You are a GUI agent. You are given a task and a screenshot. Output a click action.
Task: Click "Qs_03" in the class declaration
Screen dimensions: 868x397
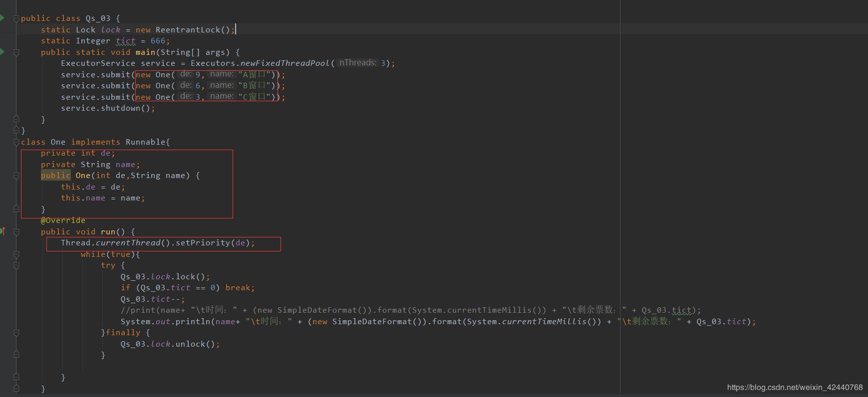tap(98, 18)
